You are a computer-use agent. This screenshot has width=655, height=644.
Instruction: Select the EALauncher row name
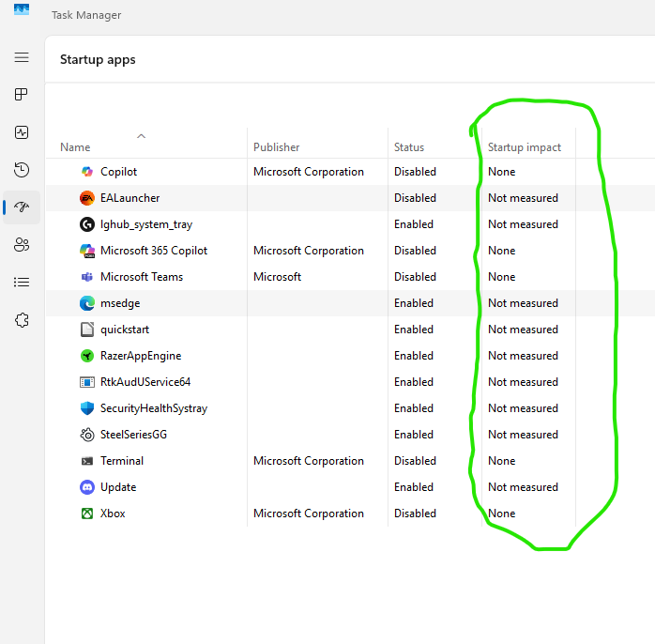[x=129, y=198]
